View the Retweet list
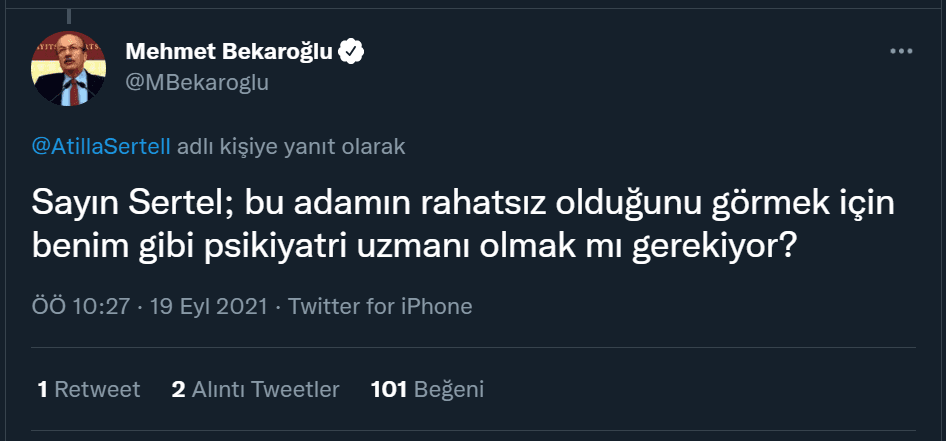The image size is (946, 441). pyautogui.click(x=97, y=389)
